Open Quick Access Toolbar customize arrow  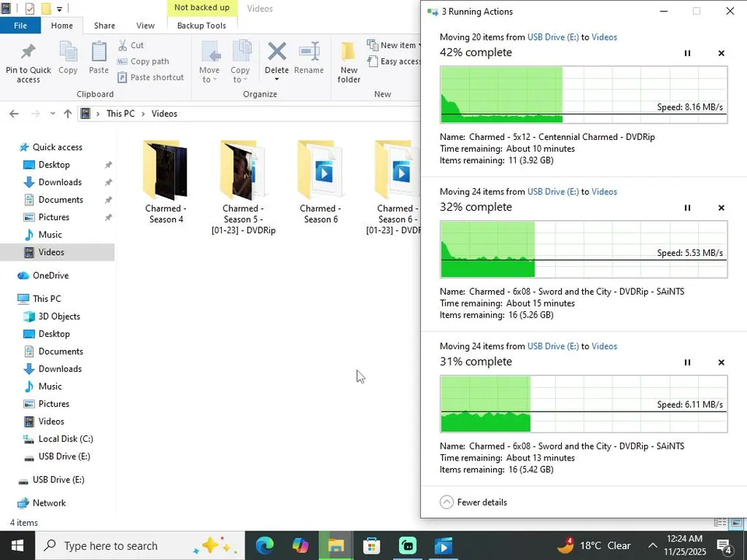tap(60, 9)
